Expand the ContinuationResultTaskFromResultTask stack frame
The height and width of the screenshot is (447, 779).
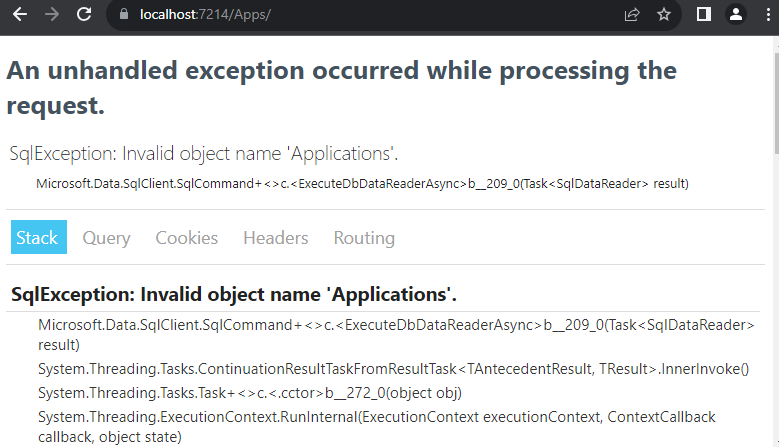coord(392,368)
